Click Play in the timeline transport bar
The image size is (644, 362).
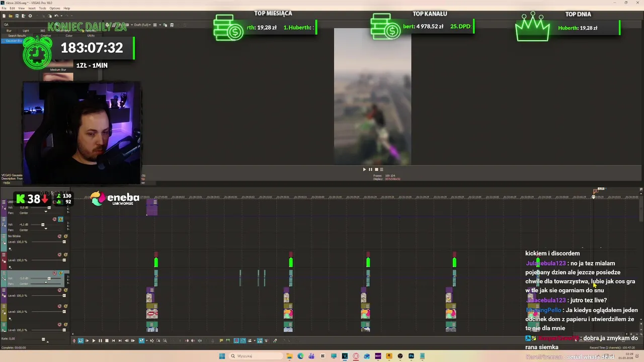pos(94,341)
